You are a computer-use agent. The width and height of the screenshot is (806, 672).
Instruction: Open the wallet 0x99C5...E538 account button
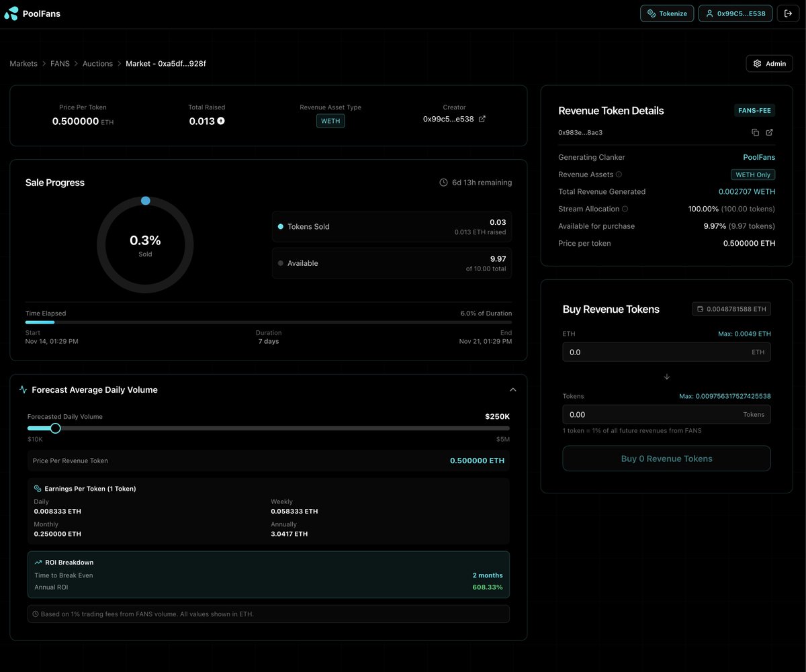tap(735, 13)
